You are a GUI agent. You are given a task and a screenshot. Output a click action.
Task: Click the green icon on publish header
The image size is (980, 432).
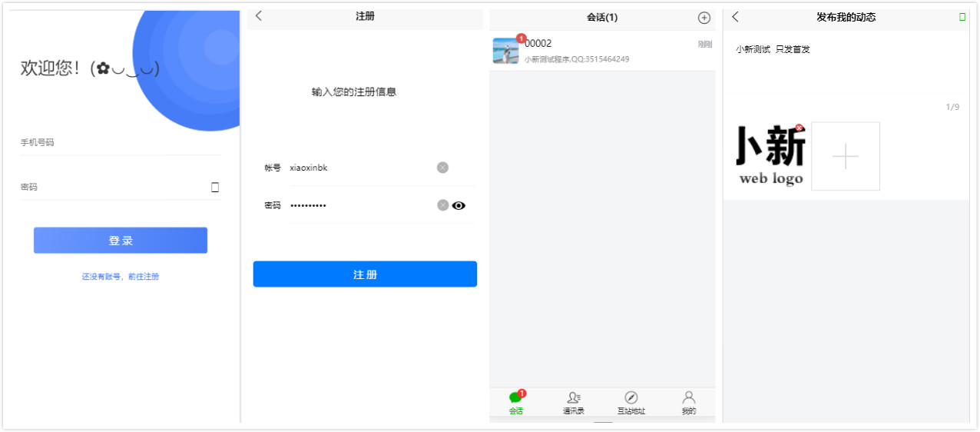(962, 17)
